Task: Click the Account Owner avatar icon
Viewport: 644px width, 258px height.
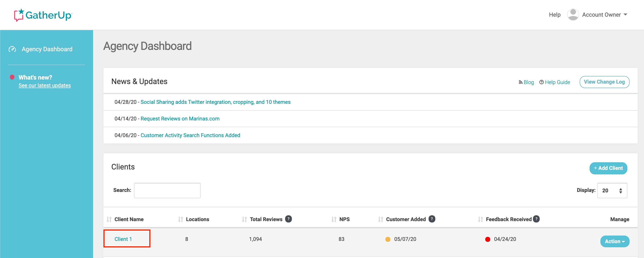Action: [573, 14]
